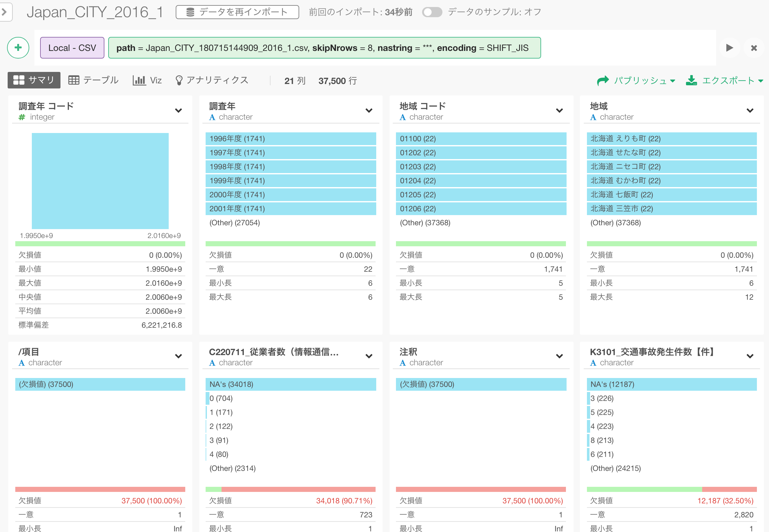This screenshot has width=769, height=532.
Task: Click character type icon under 調査年
Action: tap(212, 117)
